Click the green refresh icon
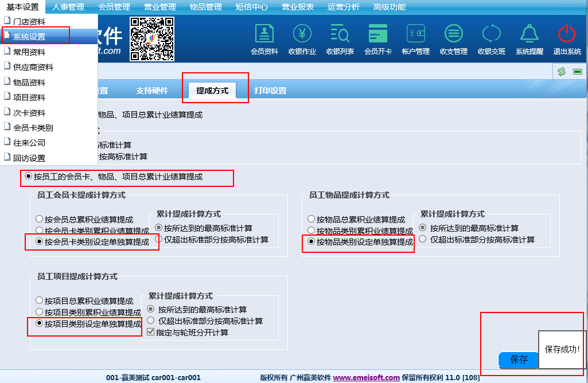The width and height of the screenshot is (588, 383). click(x=561, y=72)
